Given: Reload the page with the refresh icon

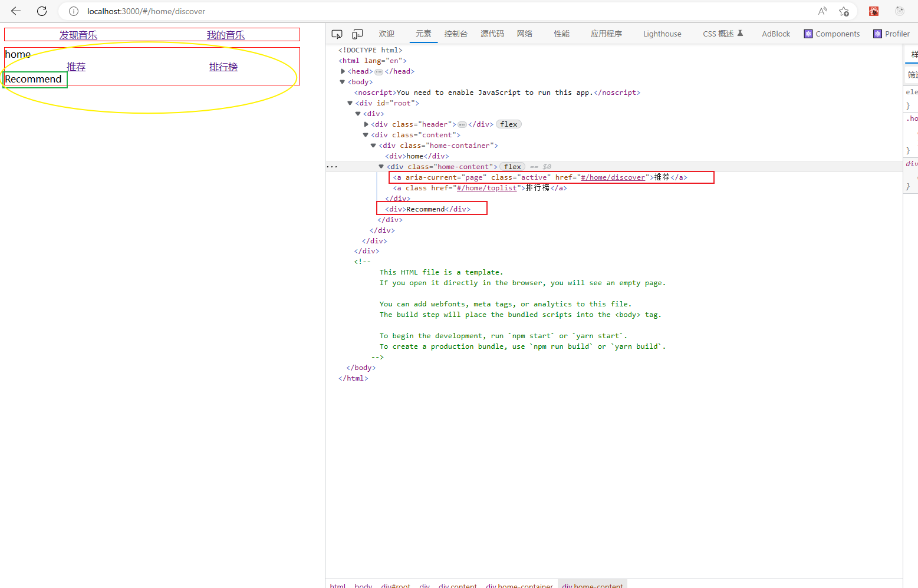Looking at the screenshot, I should [x=42, y=11].
